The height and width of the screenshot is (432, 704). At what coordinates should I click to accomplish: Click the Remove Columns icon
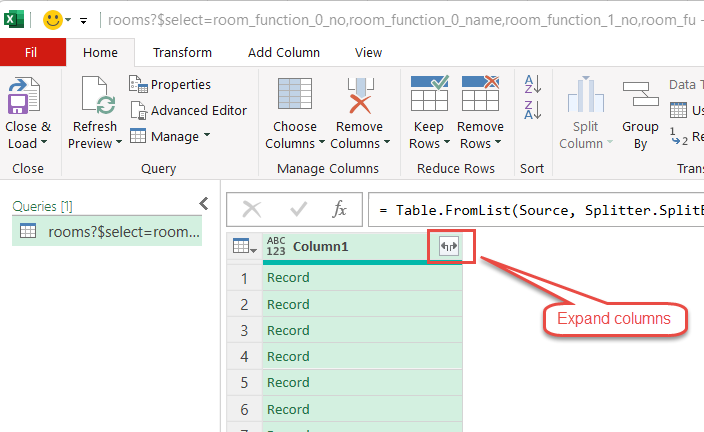[x=358, y=97]
